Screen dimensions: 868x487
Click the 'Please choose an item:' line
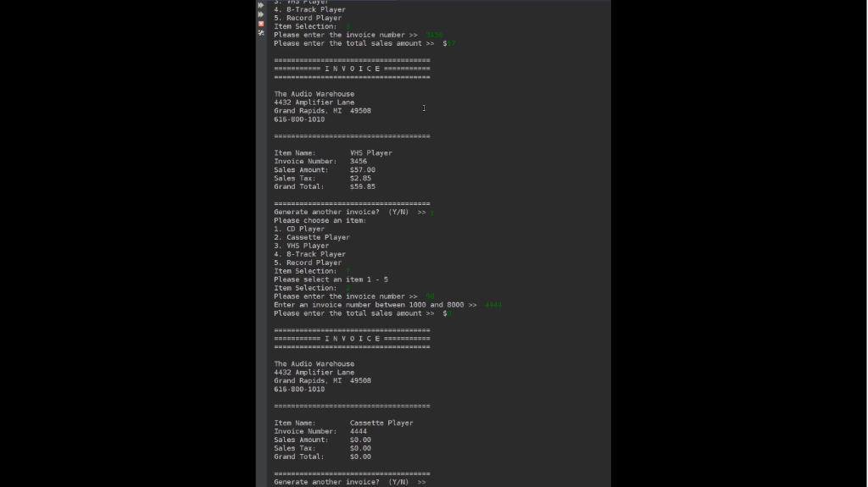pyautogui.click(x=320, y=220)
